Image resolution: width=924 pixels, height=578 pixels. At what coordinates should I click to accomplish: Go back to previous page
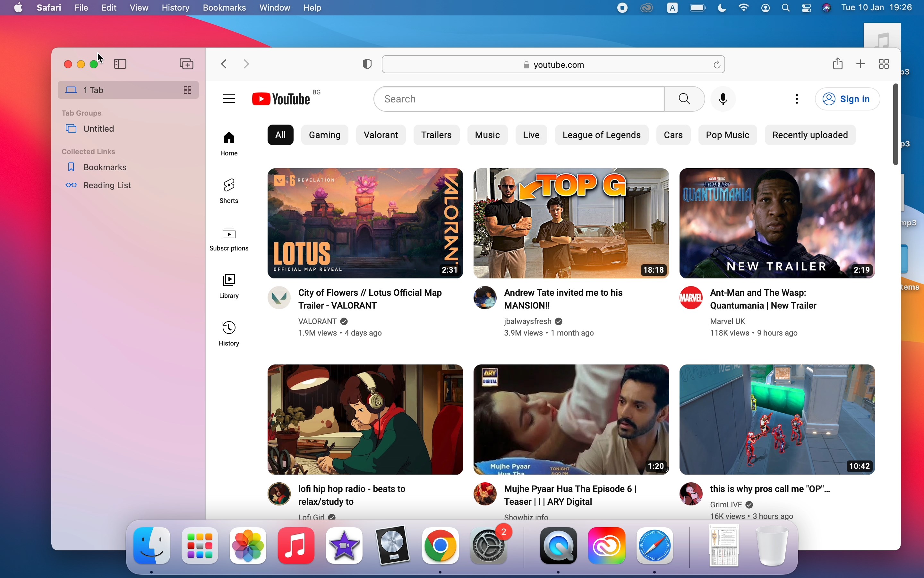click(224, 64)
